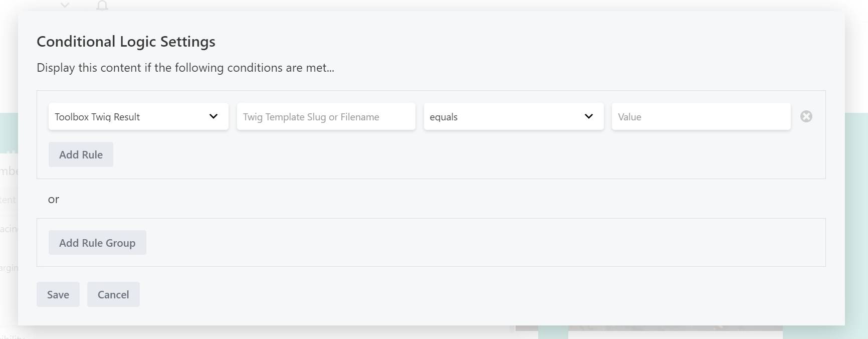
Task: Save the conditional logic settings
Action: [x=58, y=294]
